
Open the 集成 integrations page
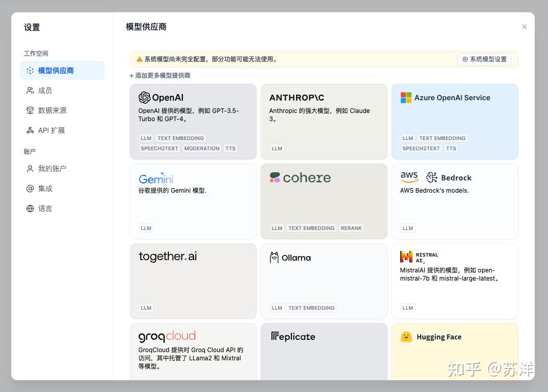click(x=45, y=189)
